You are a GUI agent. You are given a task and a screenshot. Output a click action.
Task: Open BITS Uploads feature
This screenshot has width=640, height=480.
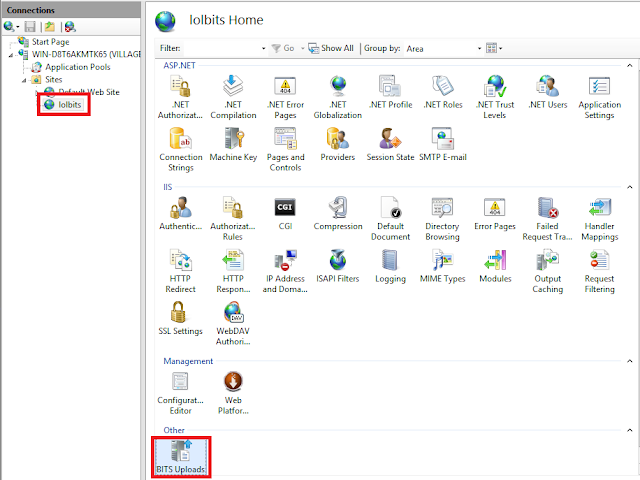[x=180, y=457]
